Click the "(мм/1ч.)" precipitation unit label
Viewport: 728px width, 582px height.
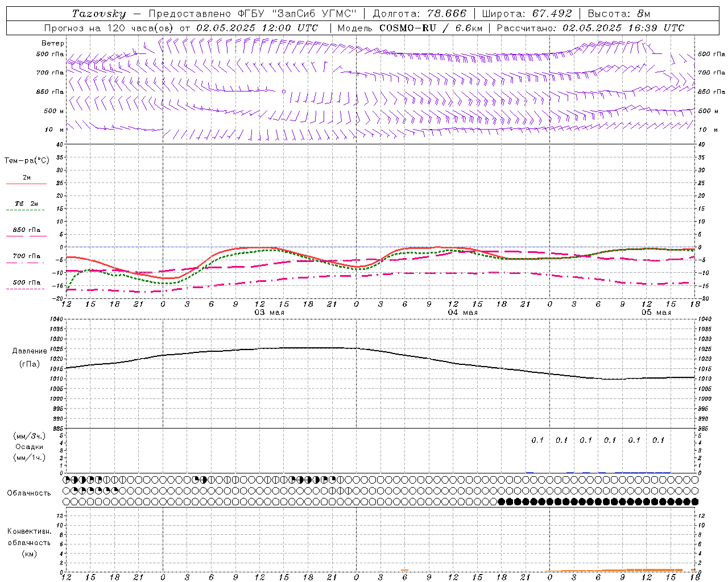[x=30, y=458]
